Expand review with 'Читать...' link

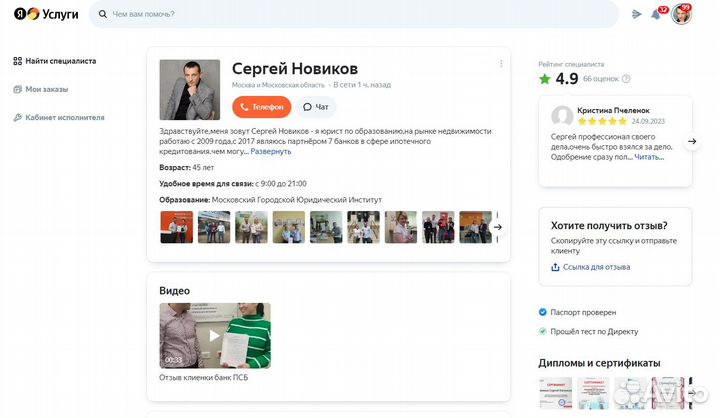pos(649,157)
